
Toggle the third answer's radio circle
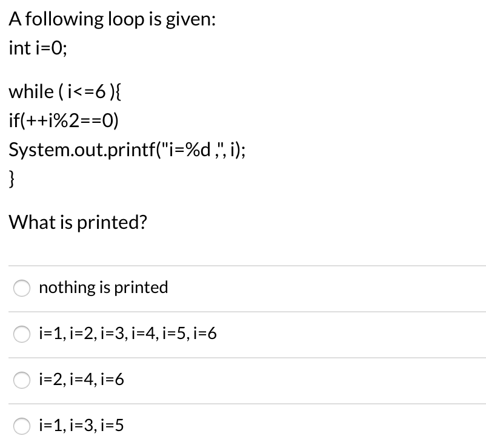click(22, 380)
